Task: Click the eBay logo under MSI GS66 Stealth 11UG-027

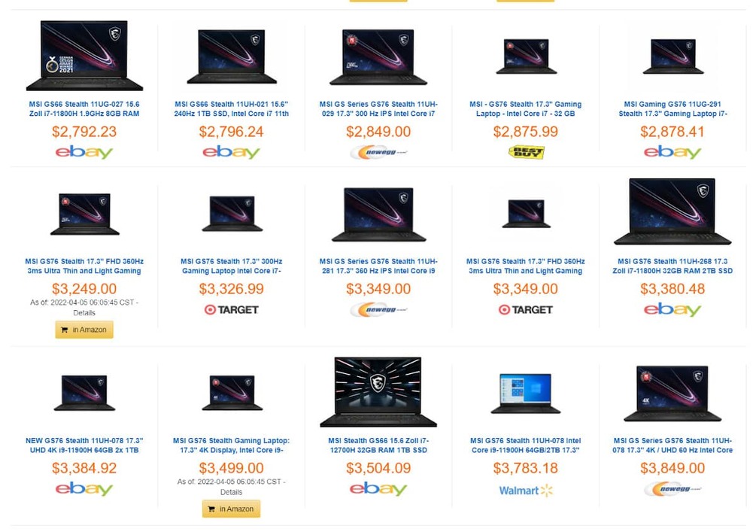Action: (x=83, y=151)
